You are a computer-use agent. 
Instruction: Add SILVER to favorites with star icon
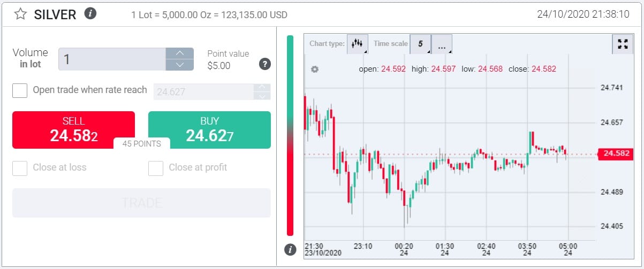20,14
